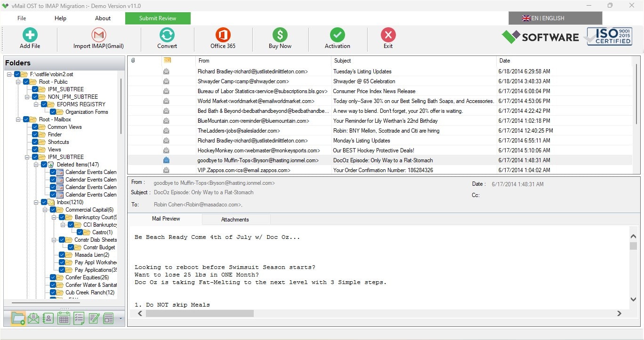
Task: Open the calendar icon in bottom bar
Action: point(64,318)
